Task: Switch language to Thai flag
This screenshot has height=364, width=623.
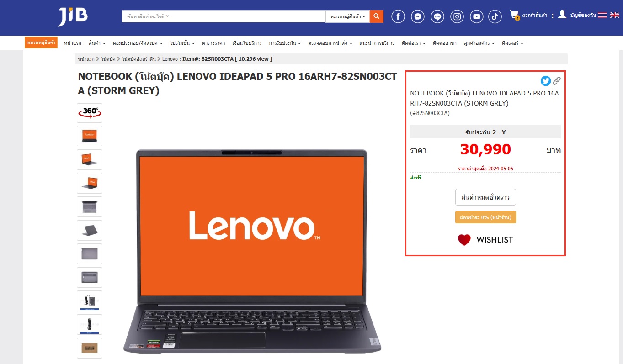Action: (602, 15)
